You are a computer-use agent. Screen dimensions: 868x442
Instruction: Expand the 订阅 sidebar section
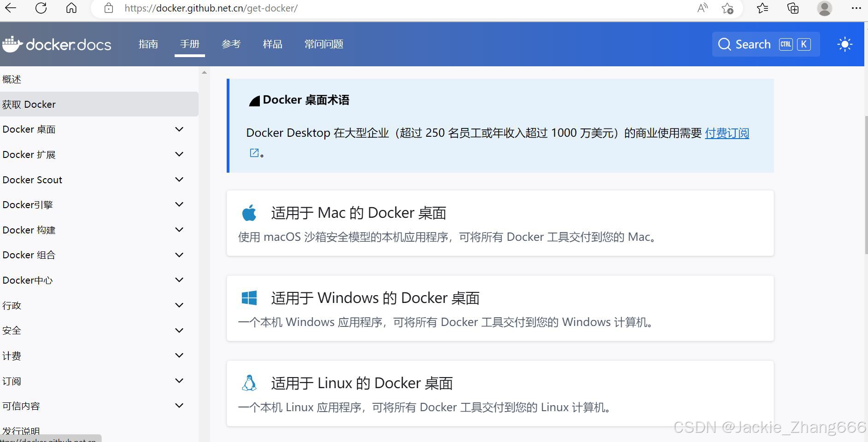(x=179, y=381)
